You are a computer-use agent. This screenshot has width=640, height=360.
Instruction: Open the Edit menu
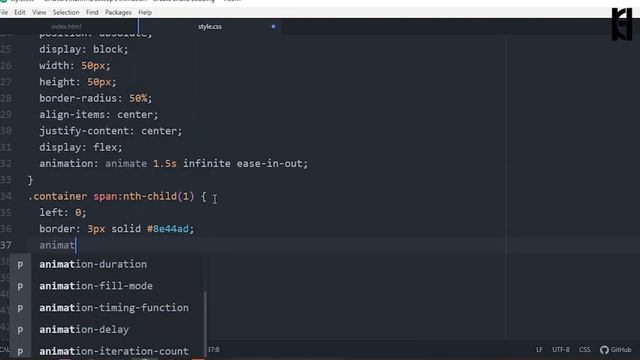[20, 12]
